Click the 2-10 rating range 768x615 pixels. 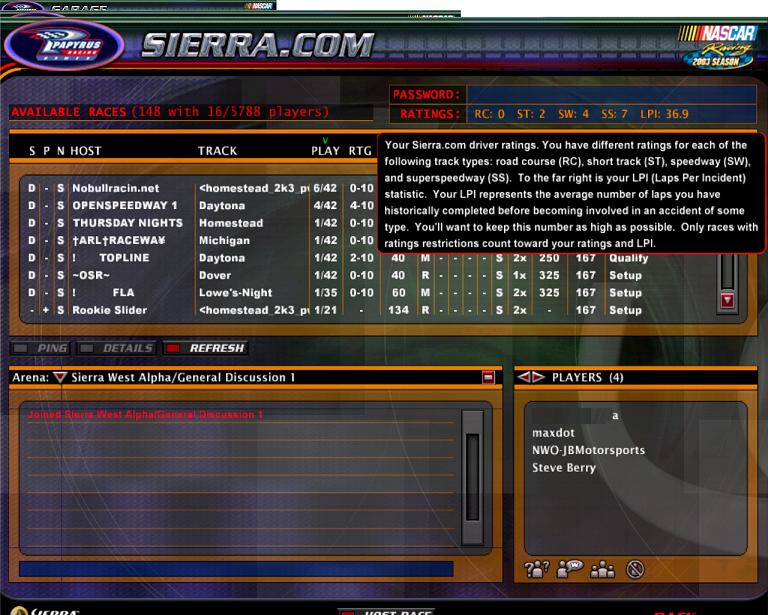coord(361,258)
